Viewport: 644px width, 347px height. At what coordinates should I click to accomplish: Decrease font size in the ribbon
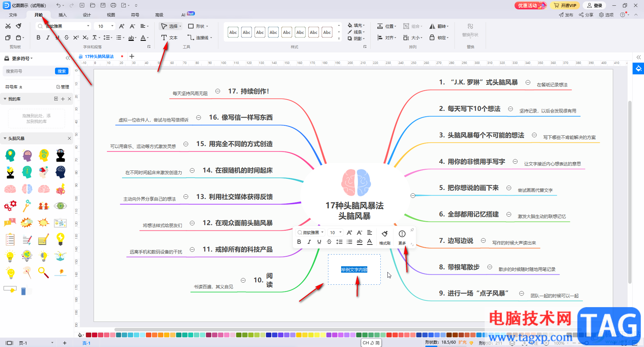point(132,26)
